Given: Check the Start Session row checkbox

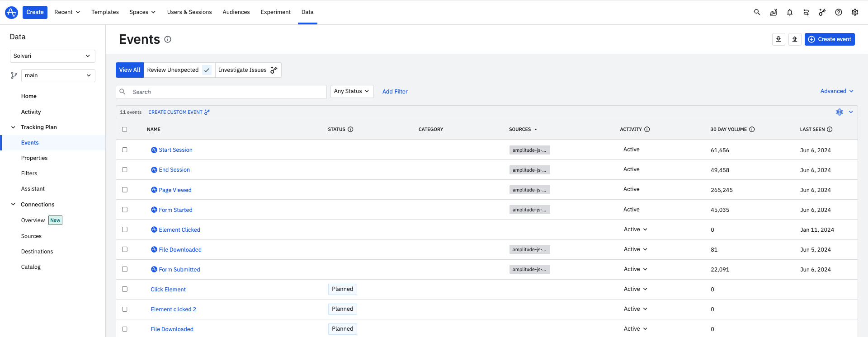Looking at the screenshot, I should (125, 150).
